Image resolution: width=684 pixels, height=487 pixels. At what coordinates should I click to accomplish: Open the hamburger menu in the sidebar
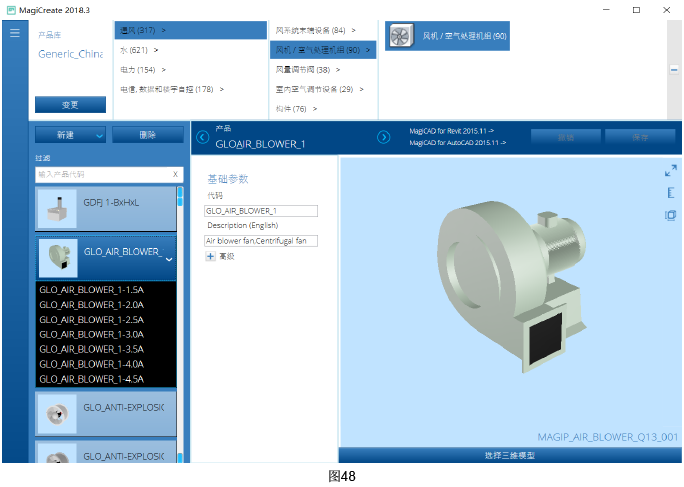tap(15, 33)
